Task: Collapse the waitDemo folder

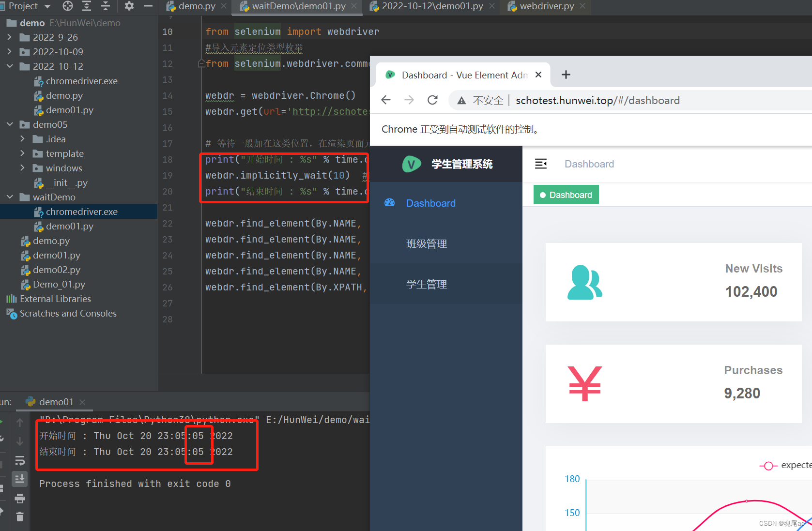Action: (10, 197)
